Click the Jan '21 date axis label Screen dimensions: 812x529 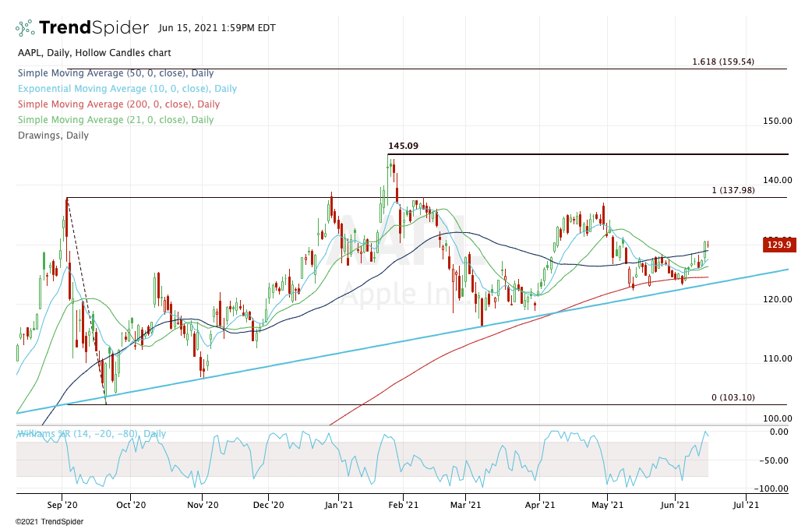coord(339,505)
